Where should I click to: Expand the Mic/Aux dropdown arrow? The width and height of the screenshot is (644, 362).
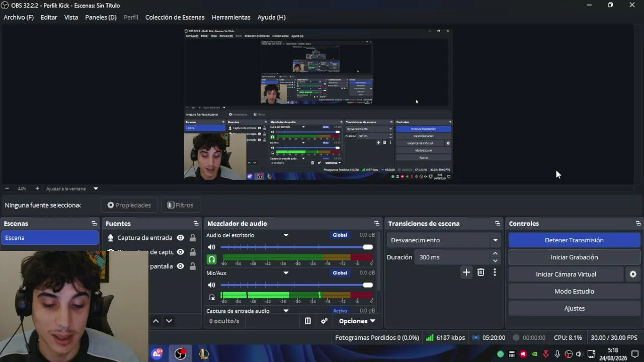[x=286, y=273]
